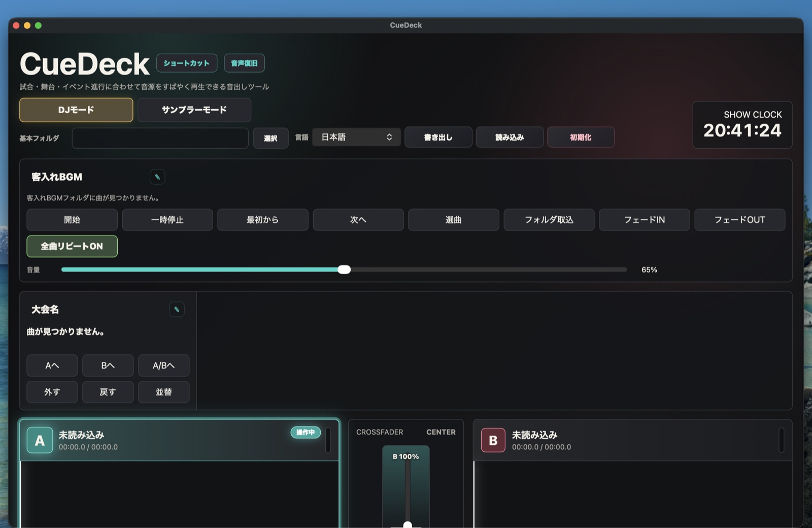Open the ショートカット panel
This screenshot has width=812, height=528.
pyautogui.click(x=187, y=63)
